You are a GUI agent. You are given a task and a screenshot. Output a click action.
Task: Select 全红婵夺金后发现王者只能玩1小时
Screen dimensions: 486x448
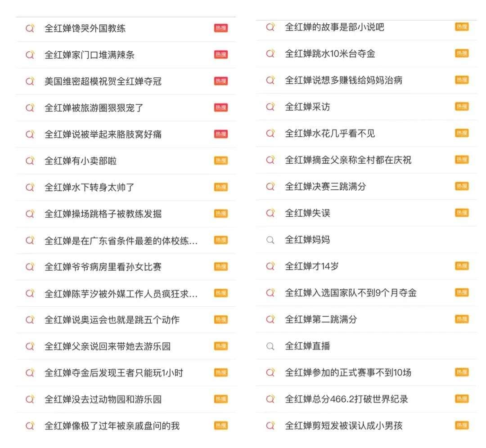pos(113,373)
